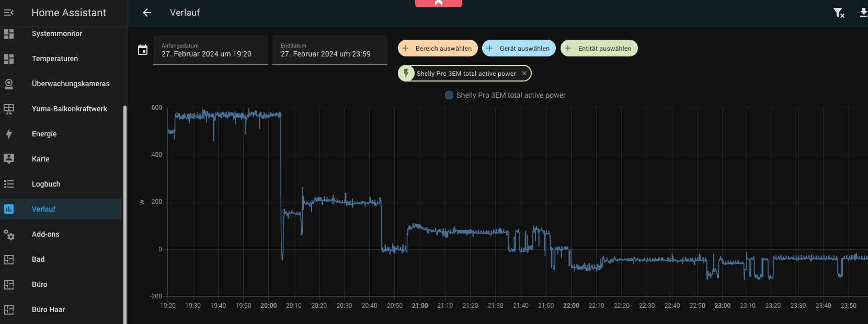Image resolution: width=868 pixels, height=324 pixels.
Task: Click the -200 value on power axis
Action: click(x=156, y=296)
